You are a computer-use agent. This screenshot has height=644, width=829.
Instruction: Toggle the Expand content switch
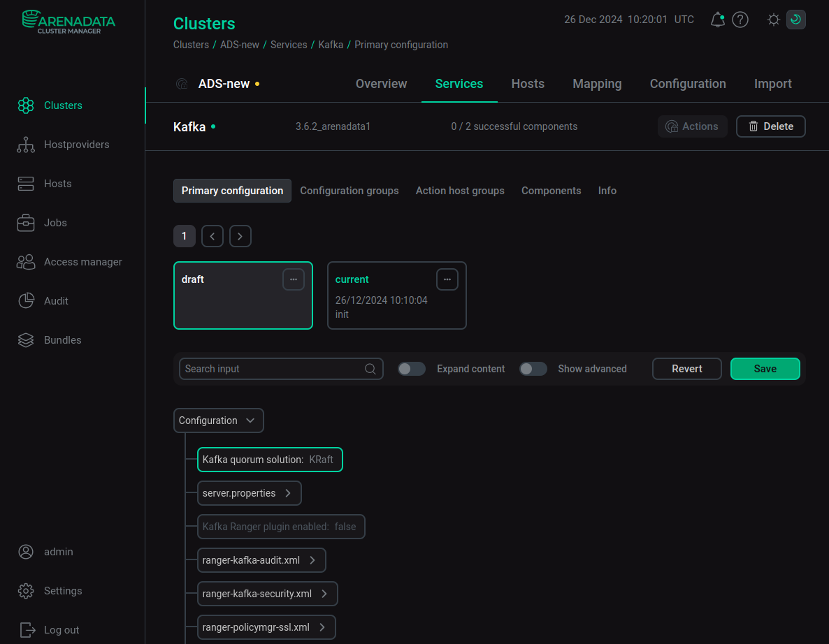click(412, 369)
